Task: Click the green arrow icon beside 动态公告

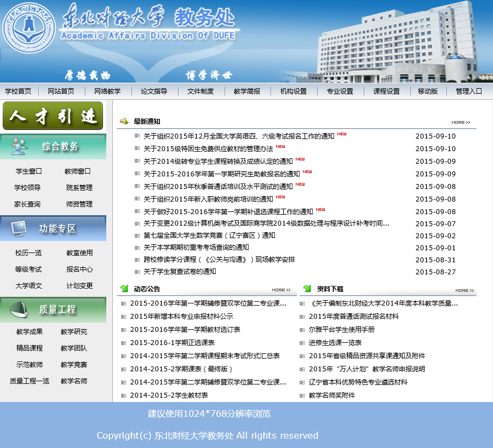Action: [124, 288]
